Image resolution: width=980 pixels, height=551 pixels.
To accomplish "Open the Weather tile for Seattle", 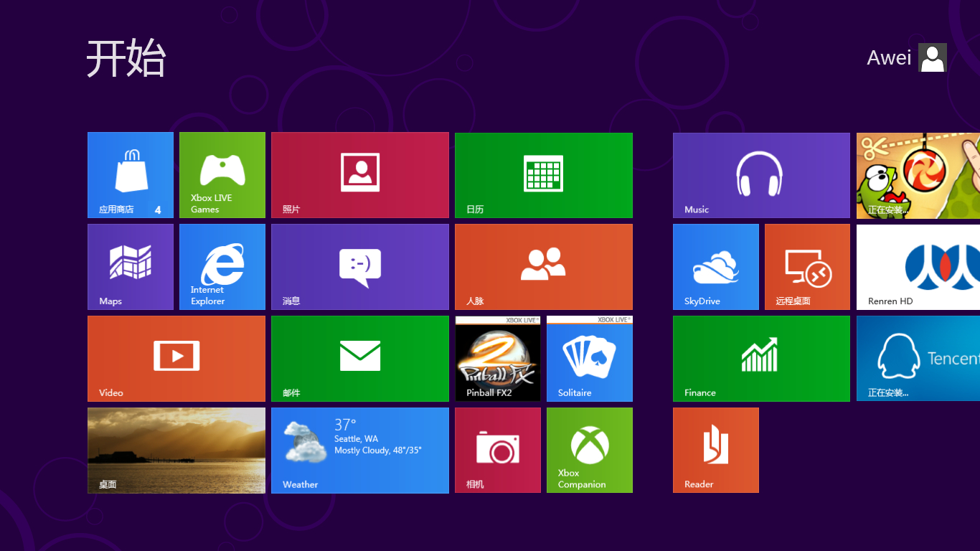I will click(360, 451).
